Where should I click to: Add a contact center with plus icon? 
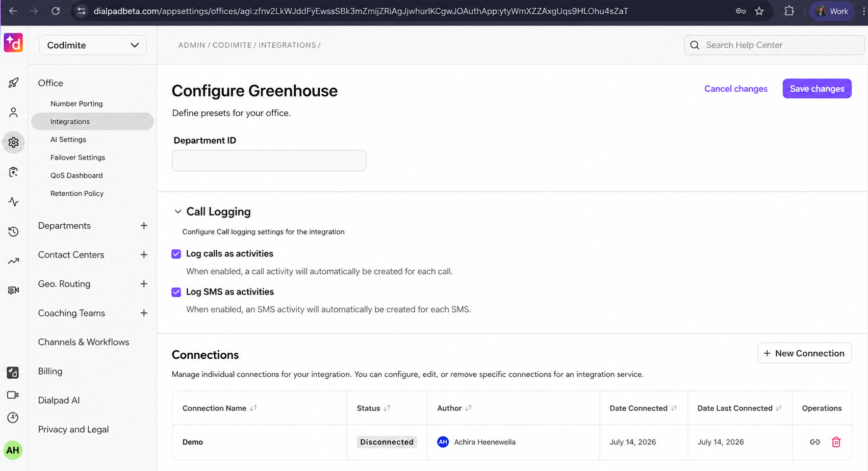pyautogui.click(x=144, y=254)
